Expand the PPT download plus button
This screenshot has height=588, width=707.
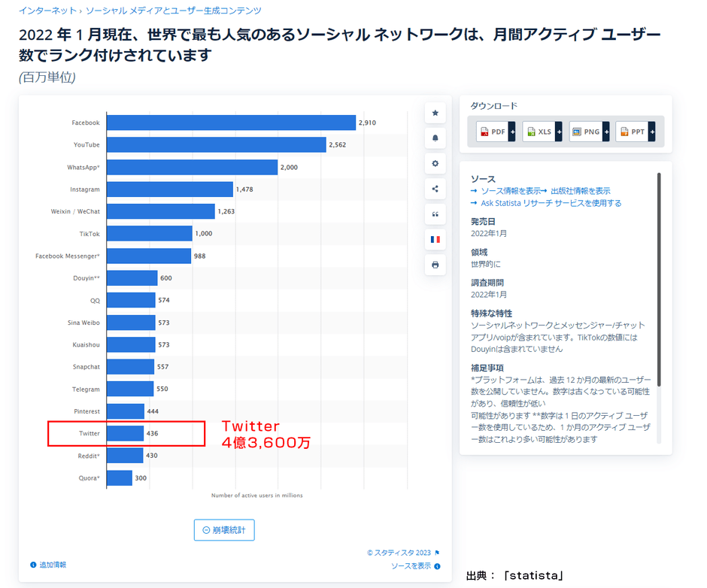(651, 132)
